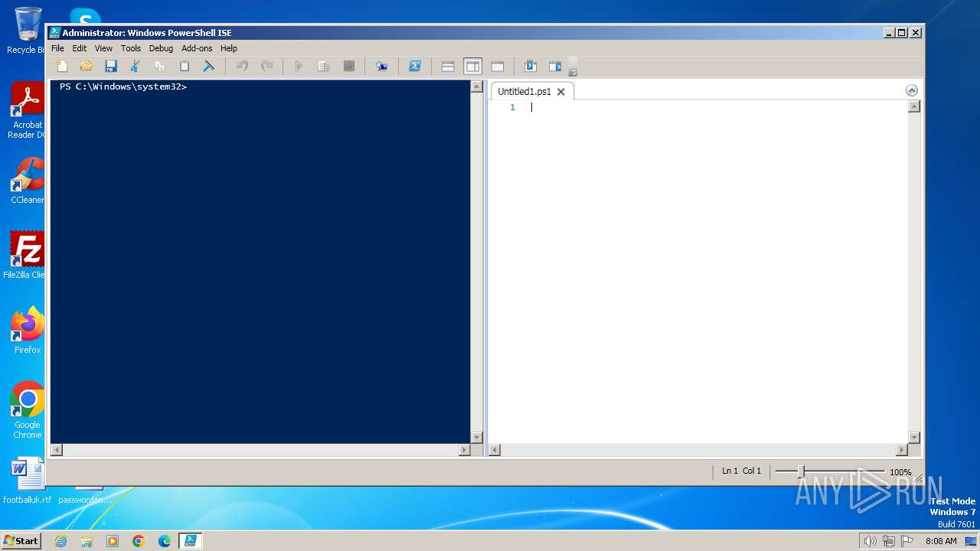Launch Chrome from the taskbar

coord(139,541)
